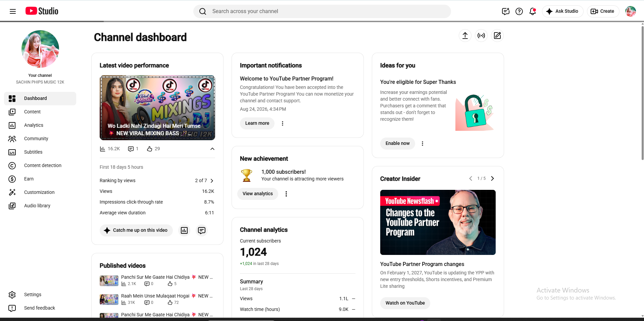Click 'Welcome to YouTube Partner Program!' heading
The height and width of the screenshot is (321, 644).
click(287, 79)
